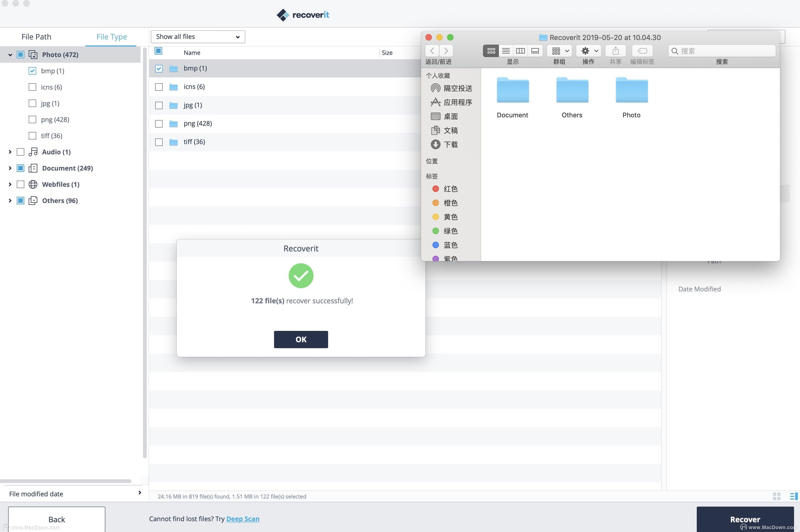The width and height of the screenshot is (800, 532).
Task: Open Desktop (桌面) in Finder sidebar
Action: click(x=444, y=116)
